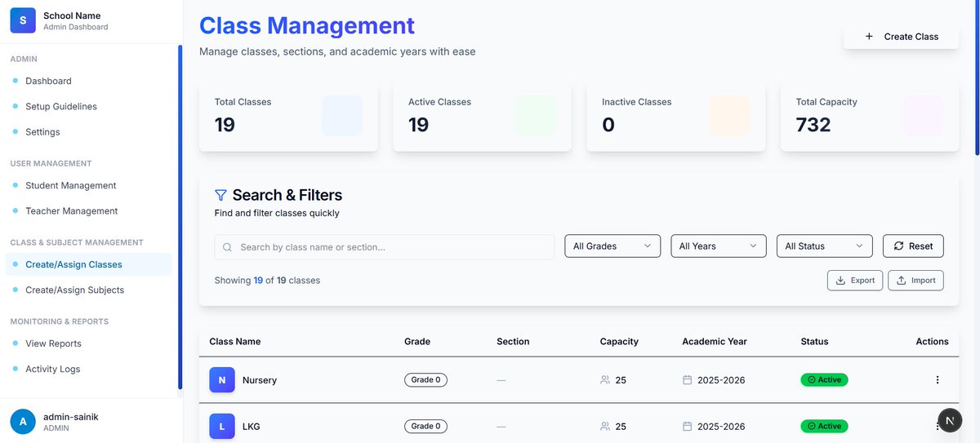Viewport: 980px width, 443px height.
Task: Click the page vertical scrollbar on the right edge
Action: tap(977, 78)
